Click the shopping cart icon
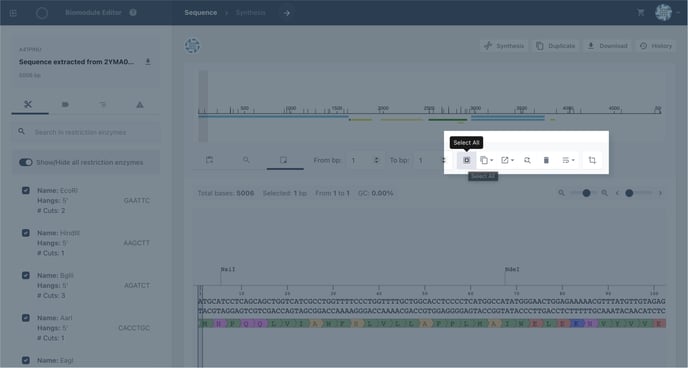 [x=641, y=12]
